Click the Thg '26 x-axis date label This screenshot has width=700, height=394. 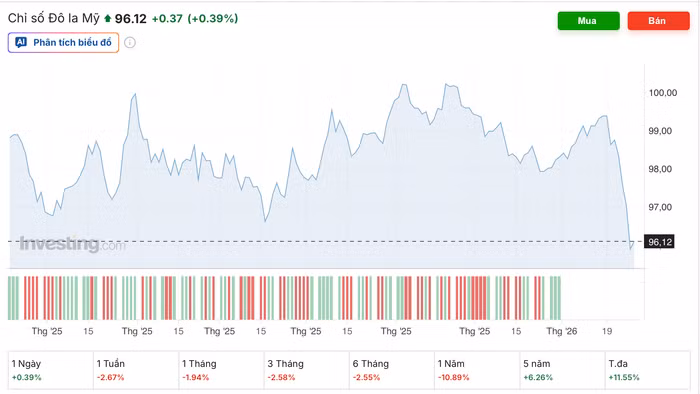[x=562, y=331]
